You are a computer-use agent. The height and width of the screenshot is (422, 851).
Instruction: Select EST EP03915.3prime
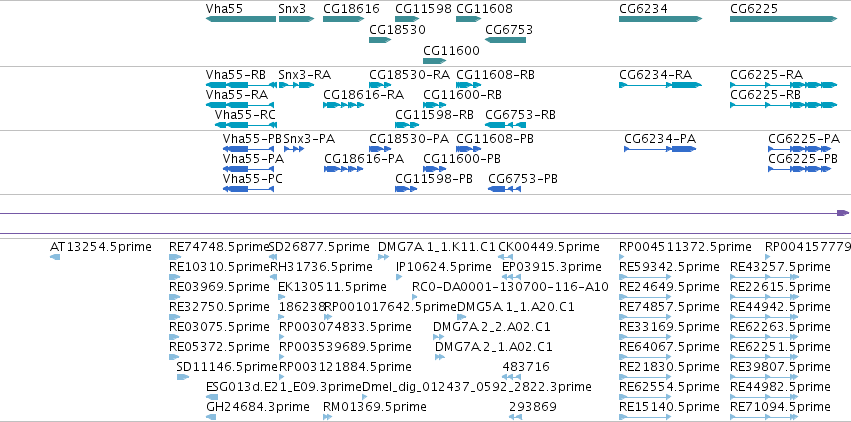[x=511, y=277]
